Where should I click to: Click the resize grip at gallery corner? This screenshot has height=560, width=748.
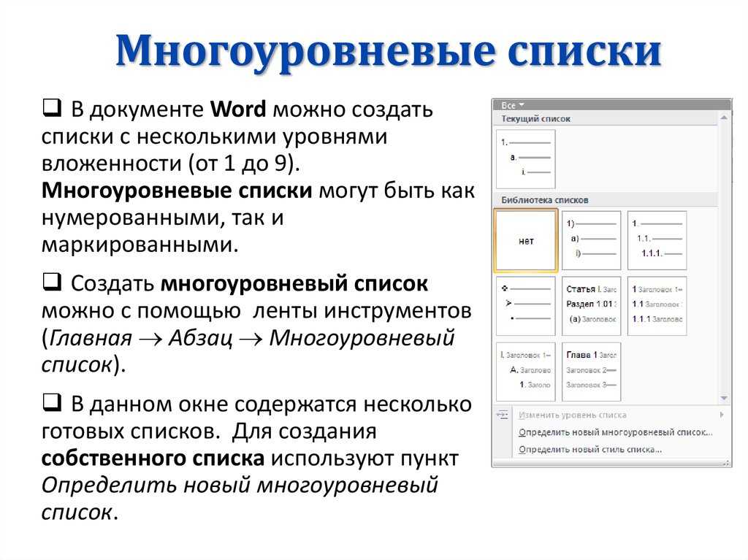tap(727, 463)
